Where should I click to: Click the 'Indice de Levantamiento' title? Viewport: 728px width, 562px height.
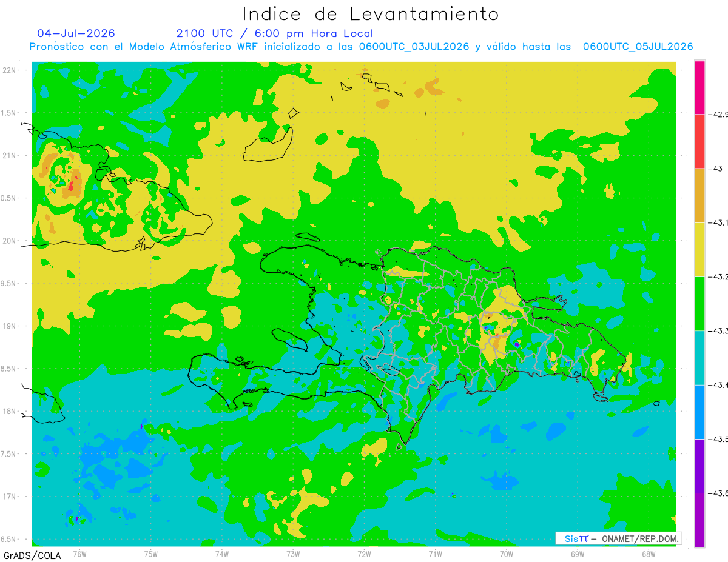[371, 13]
